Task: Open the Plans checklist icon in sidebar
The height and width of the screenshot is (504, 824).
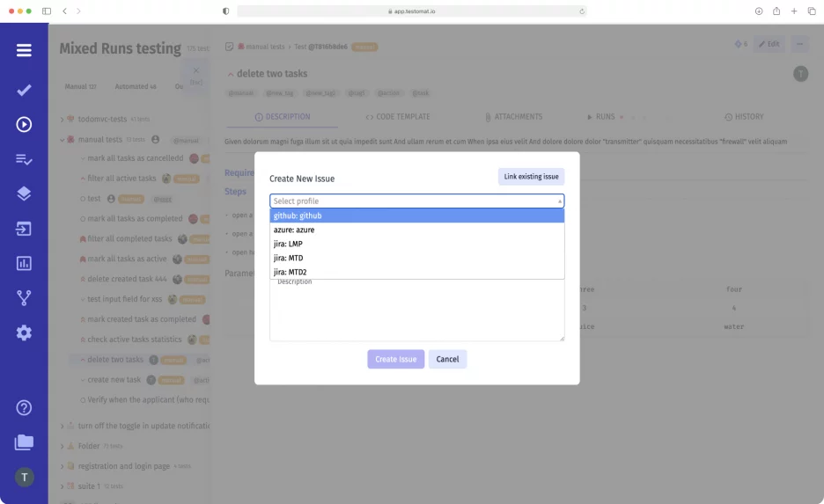Action: coord(24,159)
